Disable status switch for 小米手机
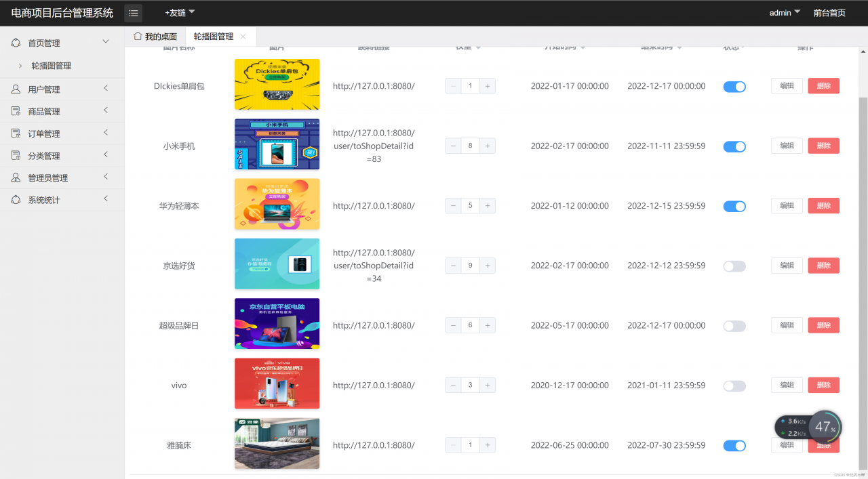The width and height of the screenshot is (868, 479). [734, 146]
